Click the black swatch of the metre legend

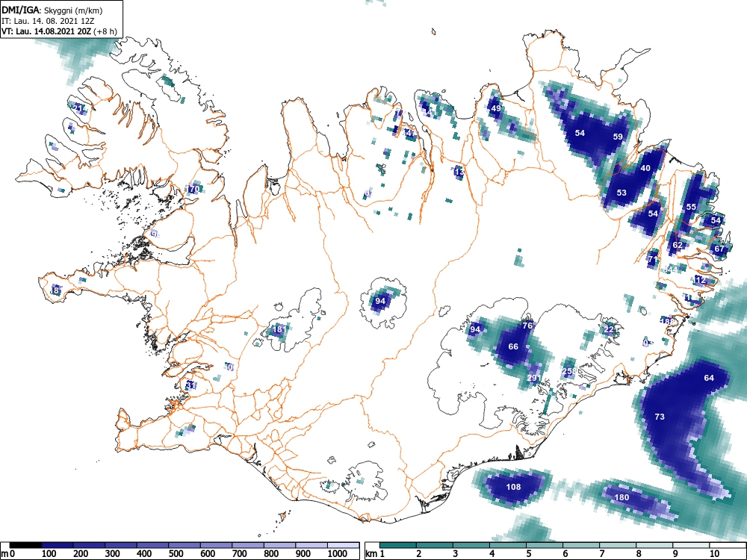click(x=25, y=545)
